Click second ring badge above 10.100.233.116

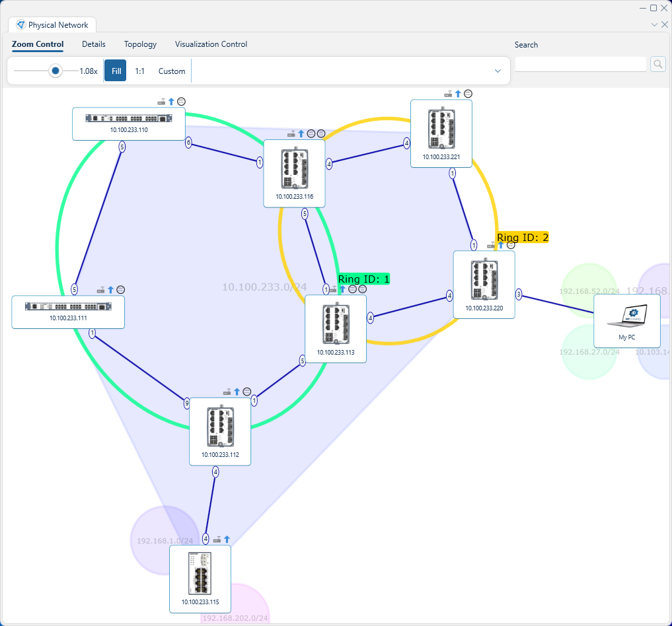[320, 133]
